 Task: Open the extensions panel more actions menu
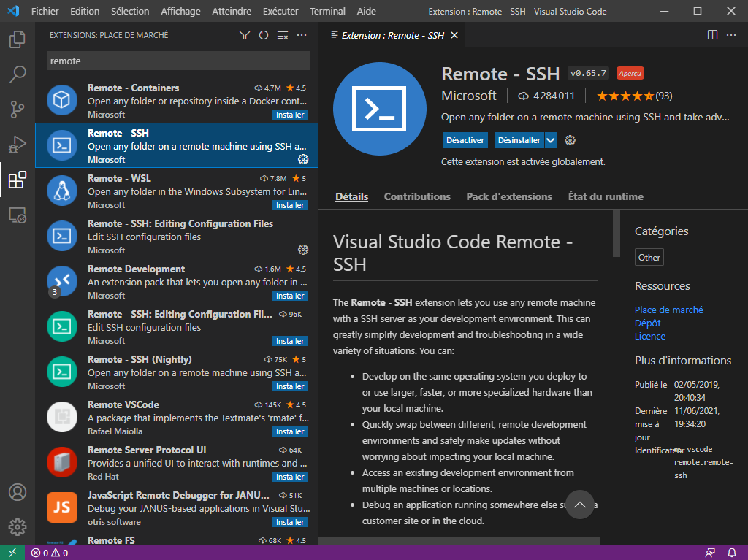(302, 35)
